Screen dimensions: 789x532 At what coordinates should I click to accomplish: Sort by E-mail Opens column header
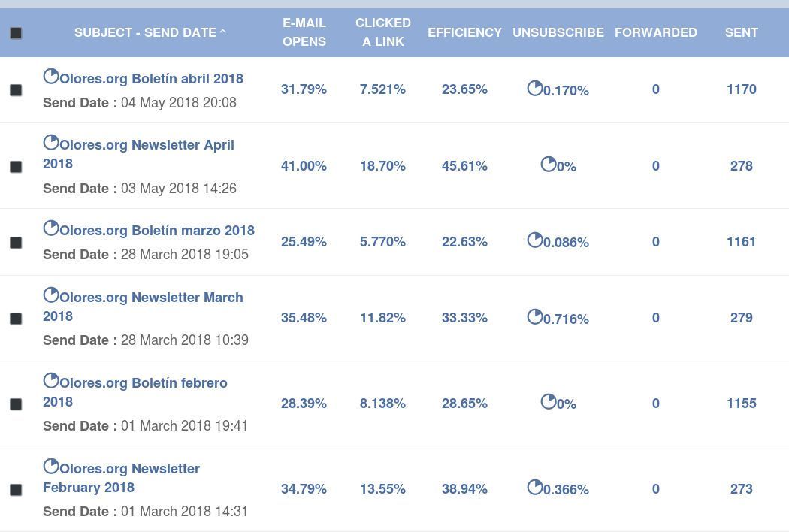(304, 32)
